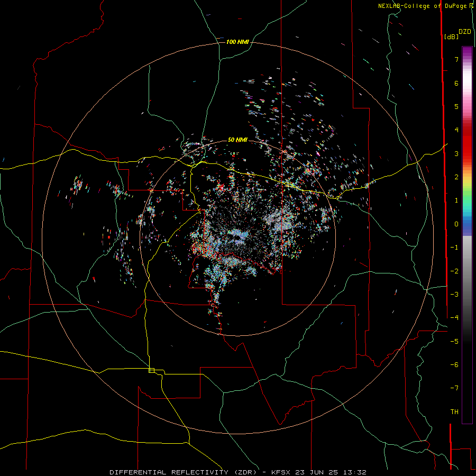
Task: Click the differential reflectivity colour scale bar
Action: [x=467, y=235]
